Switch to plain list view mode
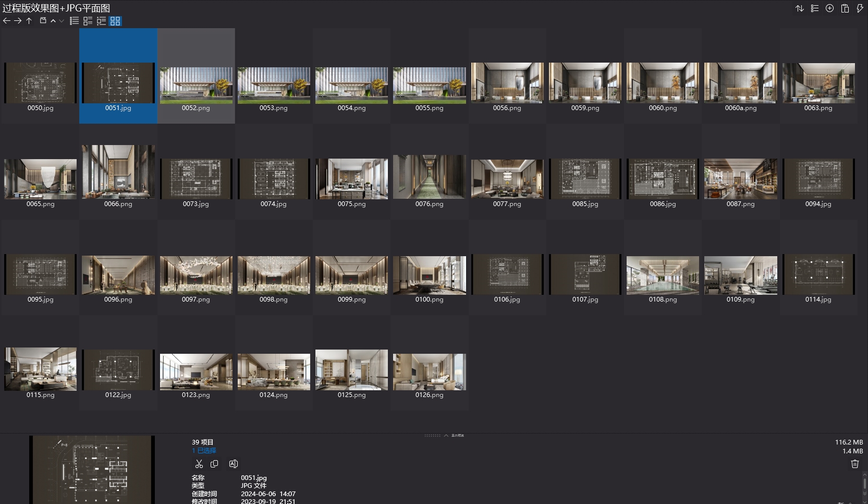Image resolution: width=868 pixels, height=504 pixels. pyautogui.click(x=75, y=21)
